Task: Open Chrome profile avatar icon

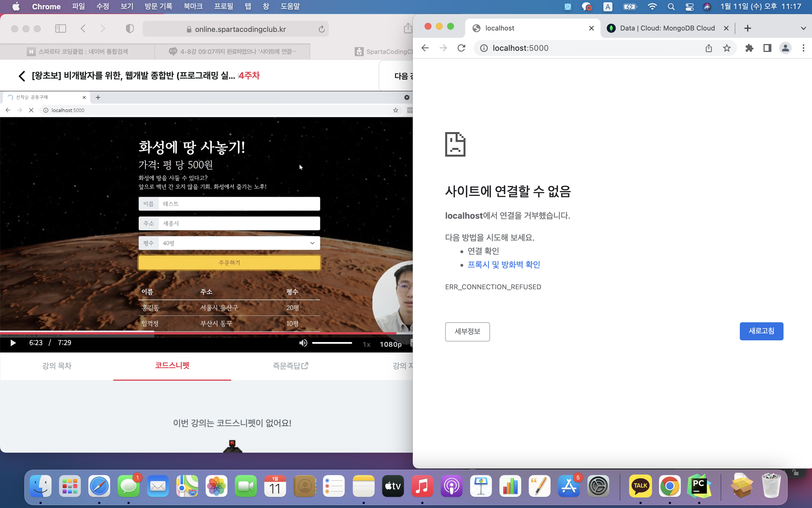Action: [x=785, y=48]
